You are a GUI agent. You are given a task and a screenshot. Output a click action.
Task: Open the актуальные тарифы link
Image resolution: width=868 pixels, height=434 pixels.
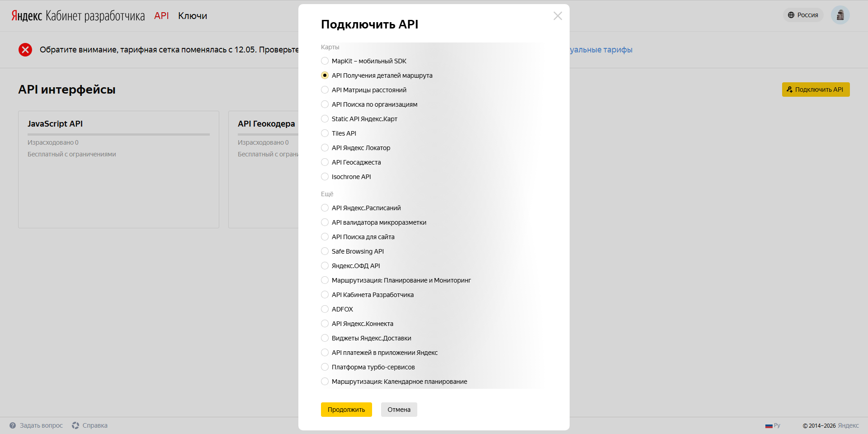(x=601, y=50)
